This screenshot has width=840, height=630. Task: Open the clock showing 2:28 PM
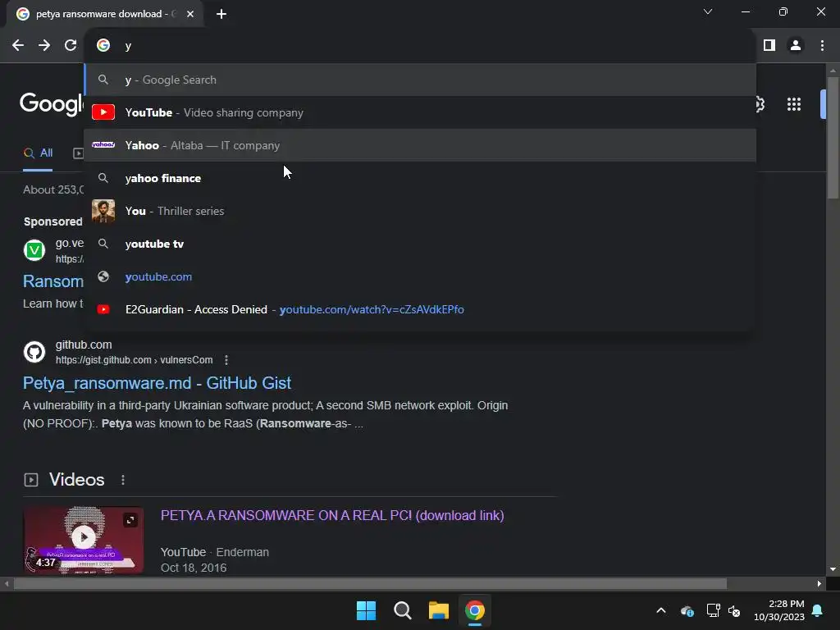pos(779,610)
